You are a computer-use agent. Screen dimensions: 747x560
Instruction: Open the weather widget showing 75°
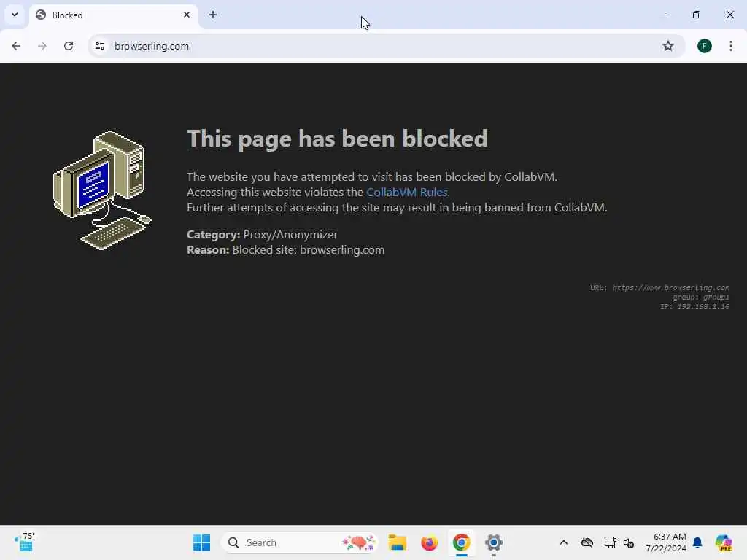(x=25, y=542)
